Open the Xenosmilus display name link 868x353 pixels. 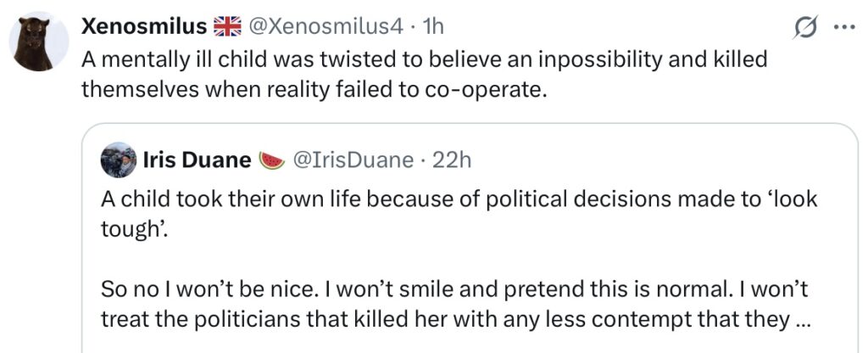[x=144, y=27]
